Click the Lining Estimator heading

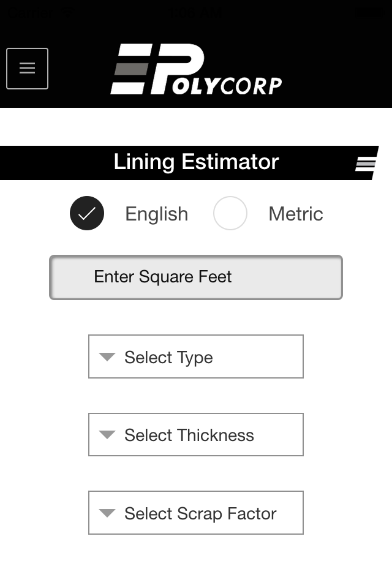196,162
